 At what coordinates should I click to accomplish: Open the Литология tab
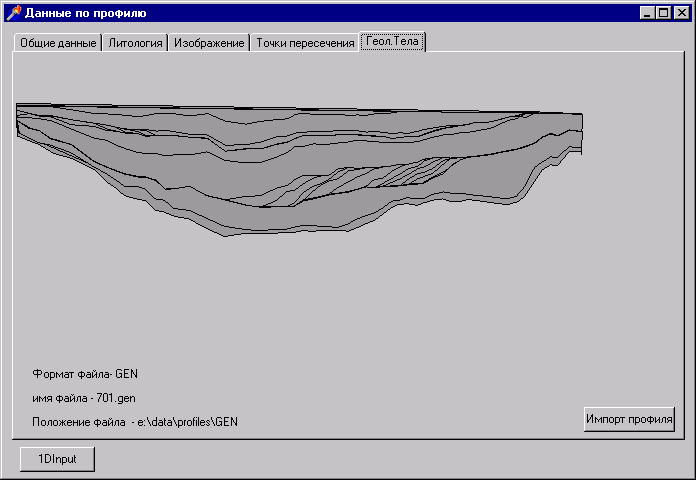[135, 43]
